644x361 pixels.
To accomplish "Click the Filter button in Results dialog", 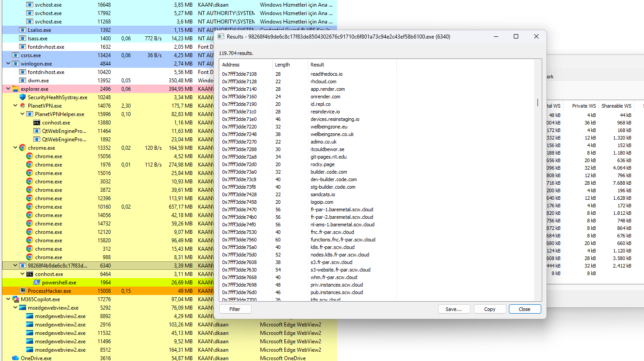I will click(x=235, y=309).
